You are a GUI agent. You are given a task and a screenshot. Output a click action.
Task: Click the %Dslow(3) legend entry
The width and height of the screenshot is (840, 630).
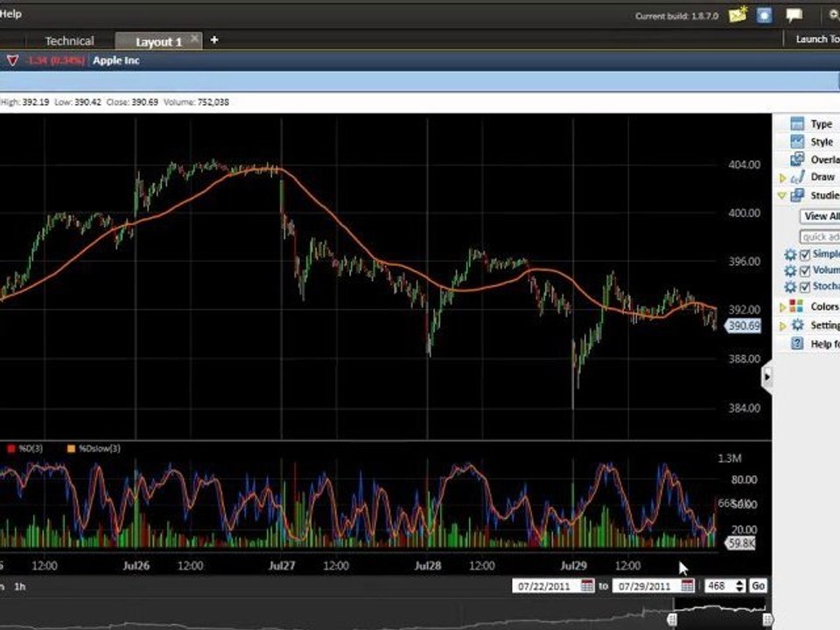(x=94, y=448)
